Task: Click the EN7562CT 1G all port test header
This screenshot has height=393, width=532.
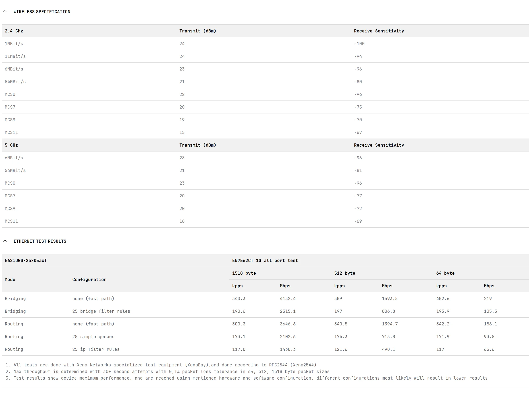Action: [265, 261]
